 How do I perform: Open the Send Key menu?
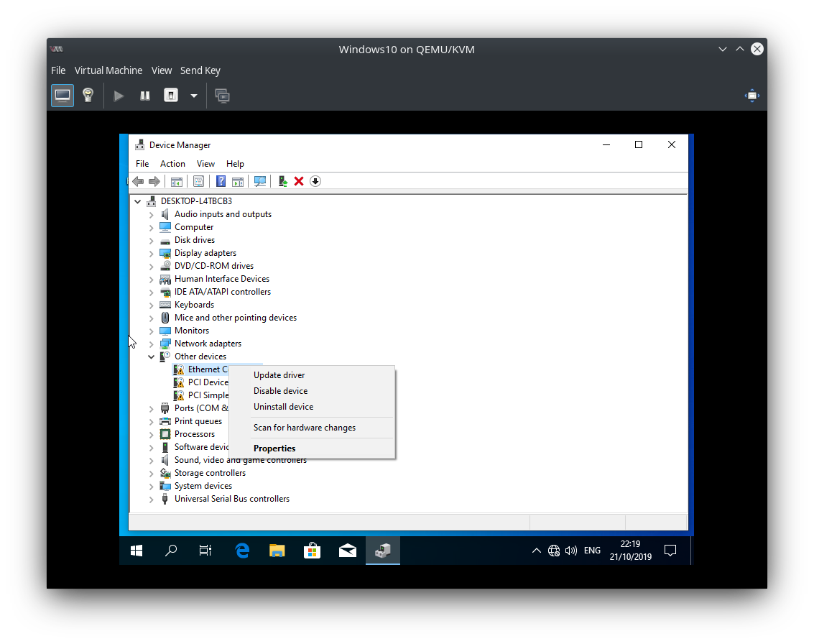[200, 70]
